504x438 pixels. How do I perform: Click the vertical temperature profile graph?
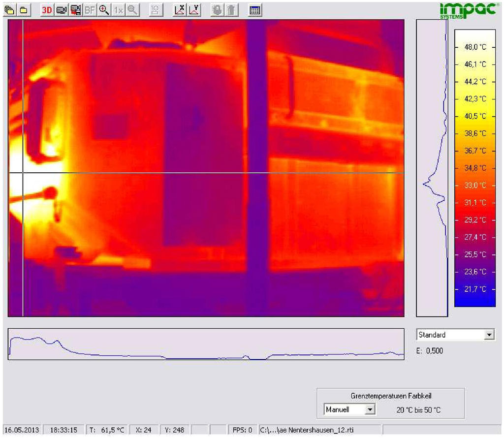coord(432,168)
